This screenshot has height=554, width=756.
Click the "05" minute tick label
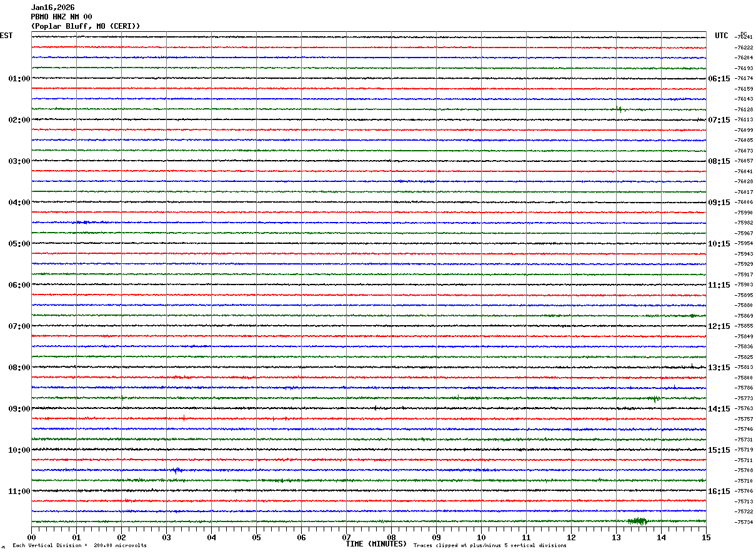[x=256, y=537]
